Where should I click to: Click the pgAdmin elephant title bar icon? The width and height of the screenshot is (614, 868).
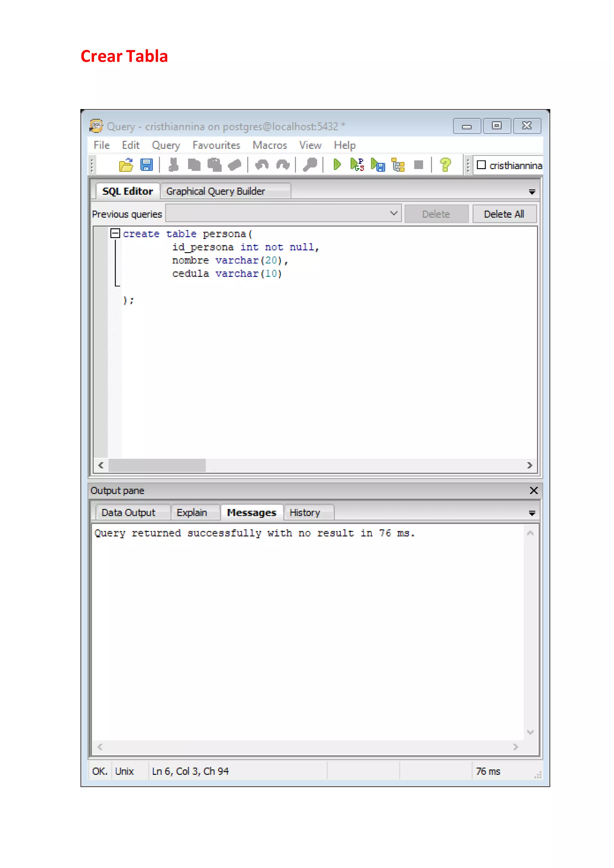point(96,126)
